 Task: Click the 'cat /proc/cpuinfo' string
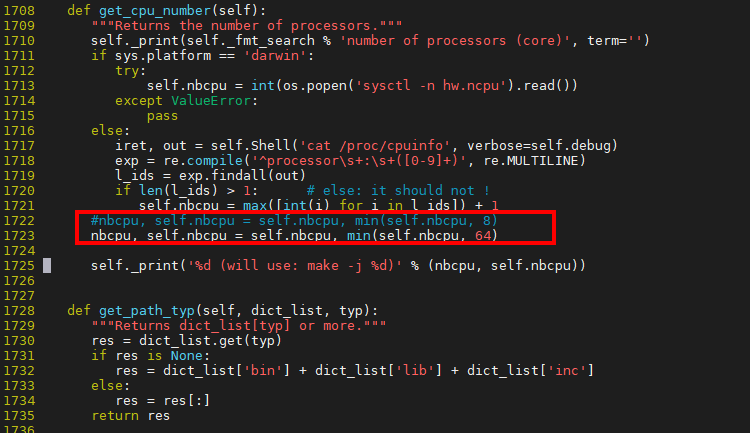(375, 145)
